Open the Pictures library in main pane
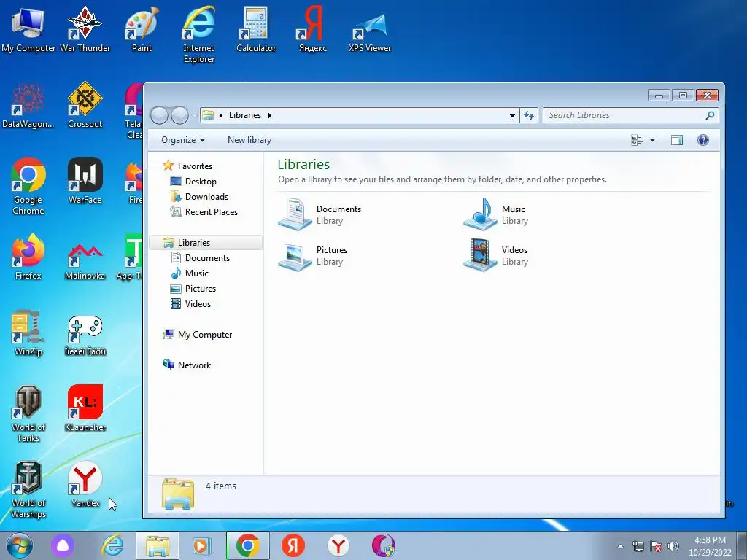747x560 pixels. click(x=313, y=255)
